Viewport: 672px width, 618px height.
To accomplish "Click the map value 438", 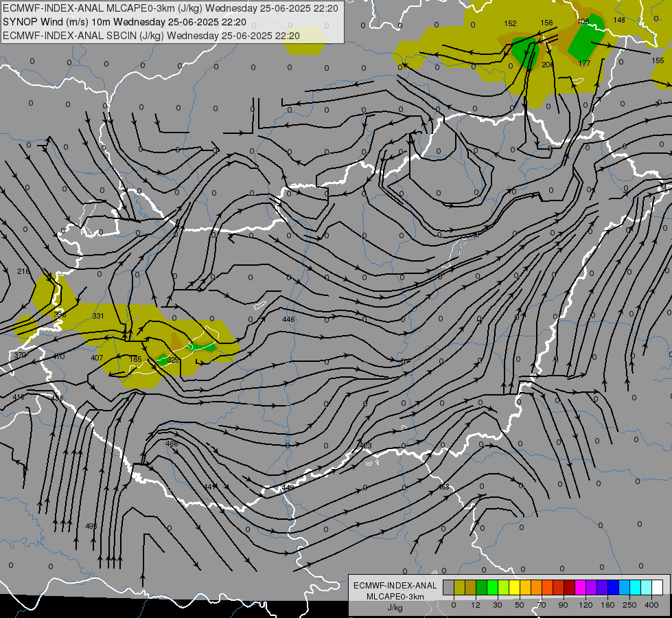I will tap(56, 398).
